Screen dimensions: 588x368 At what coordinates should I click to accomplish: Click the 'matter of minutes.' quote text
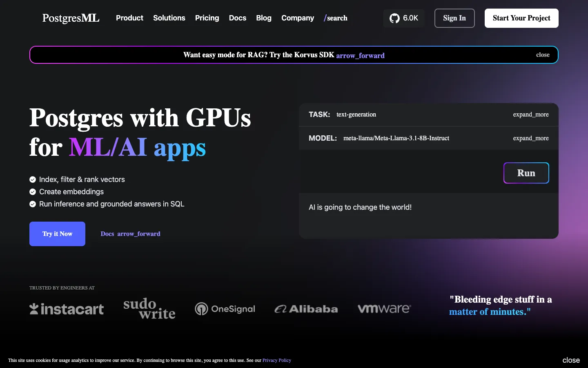point(490,312)
